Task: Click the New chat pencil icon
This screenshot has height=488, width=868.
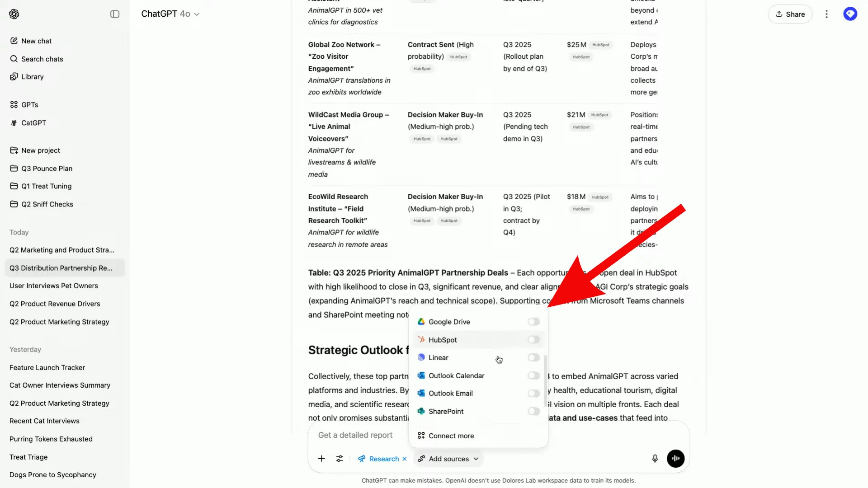Action: coord(14,41)
